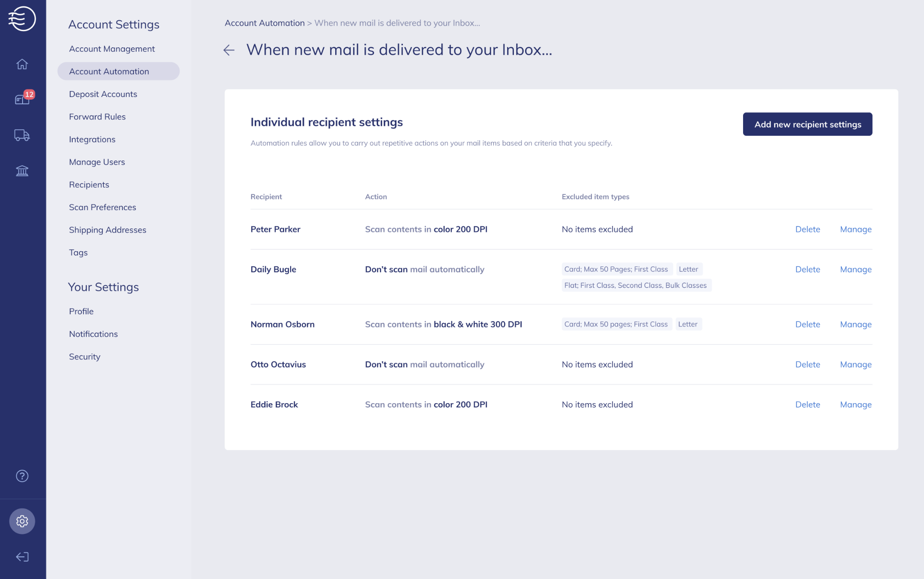Open the bank deposits icon
Viewport: 924px width, 579px height.
[x=22, y=170]
